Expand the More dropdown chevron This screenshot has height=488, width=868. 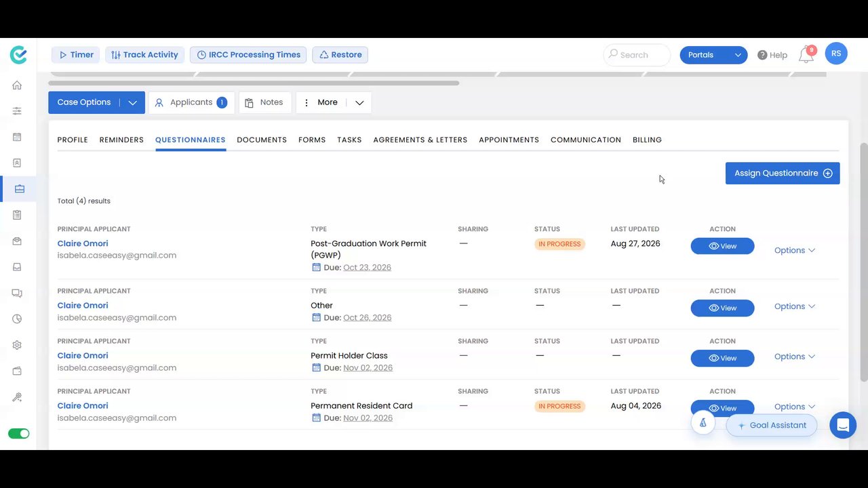[359, 102]
